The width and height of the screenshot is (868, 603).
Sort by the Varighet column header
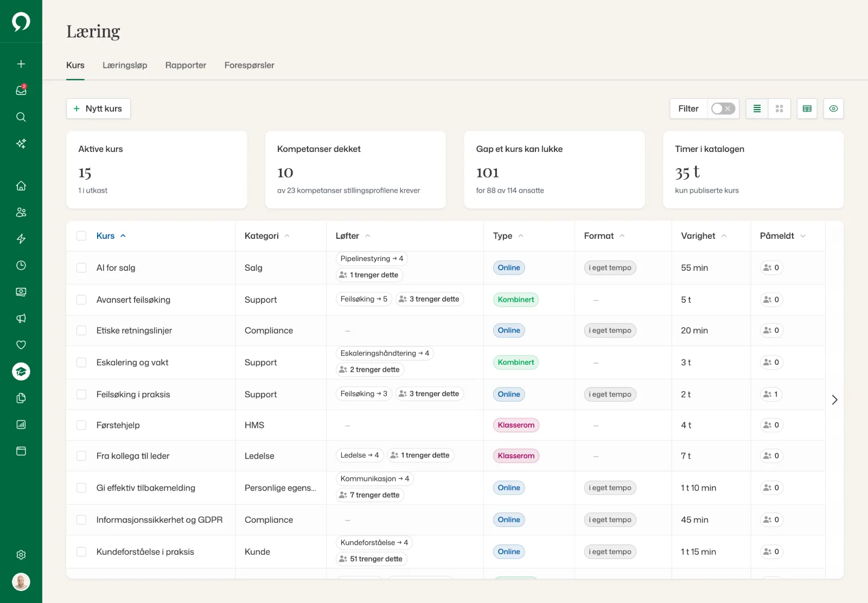click(704, 236)
